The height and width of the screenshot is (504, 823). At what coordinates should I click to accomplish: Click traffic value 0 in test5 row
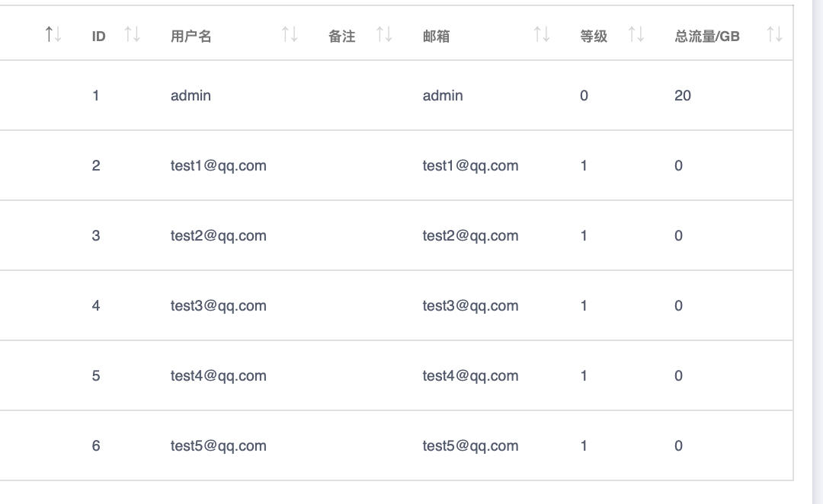click(x=678, y=446)
